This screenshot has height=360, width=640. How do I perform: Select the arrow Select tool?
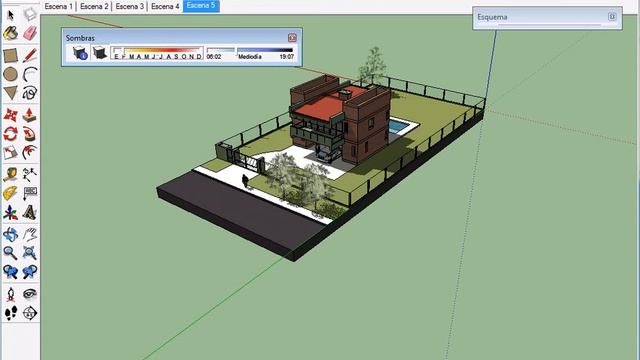[x=11, y=15]
